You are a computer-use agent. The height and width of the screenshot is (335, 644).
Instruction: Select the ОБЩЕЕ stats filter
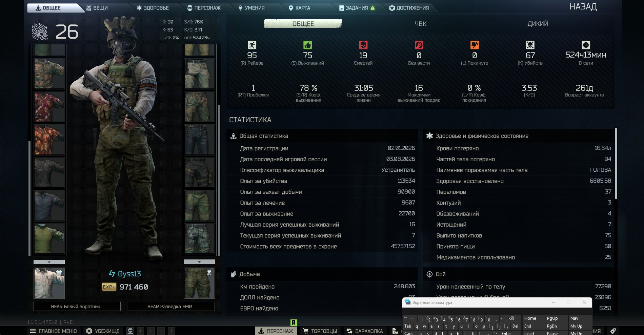click(x=303, y=24)
